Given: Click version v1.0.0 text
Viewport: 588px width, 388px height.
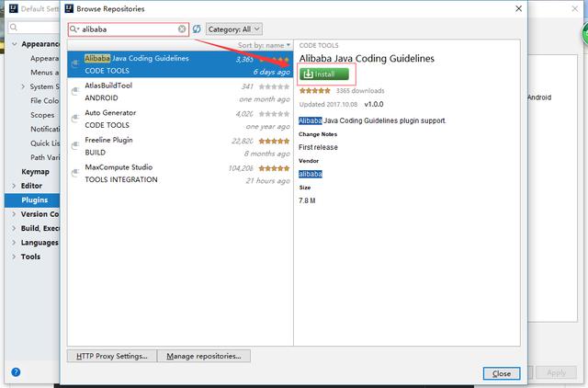Looking at the screenshot, I should tap(374, 104).
